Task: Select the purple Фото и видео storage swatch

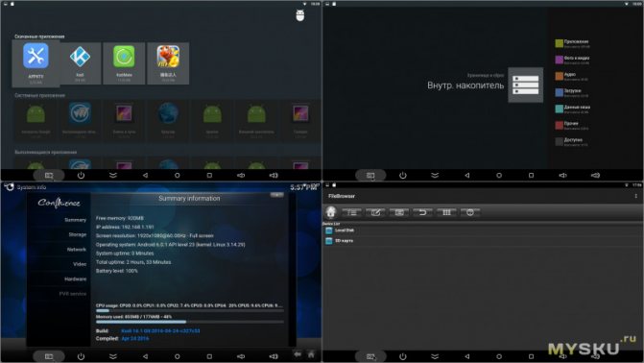Action: coord(559,60)
